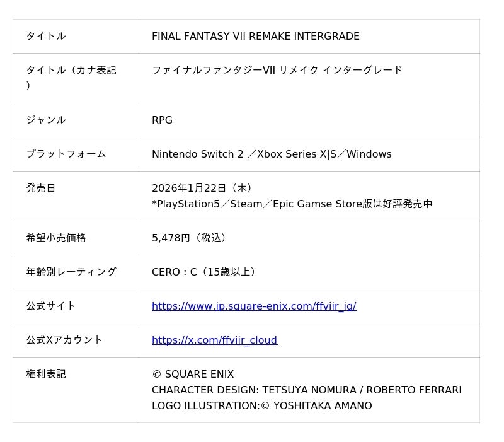Open the square-enix.com ffviir_ig official site link

254,306
